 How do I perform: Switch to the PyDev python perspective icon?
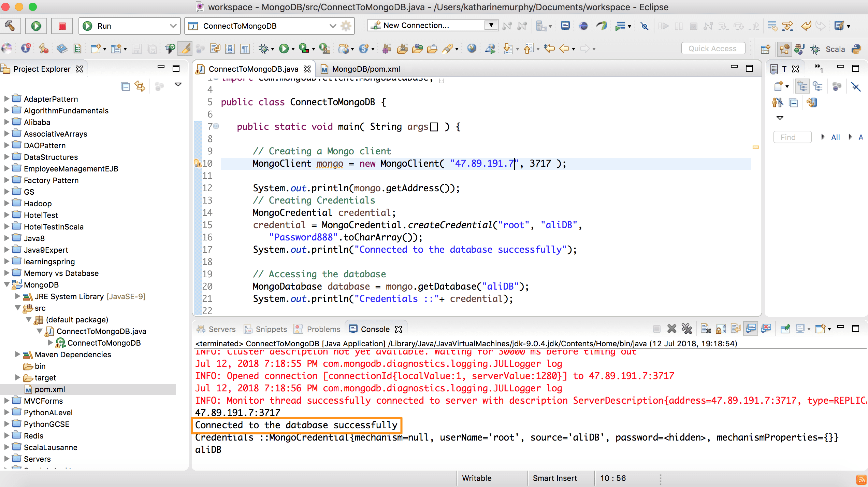click(856, 49)
